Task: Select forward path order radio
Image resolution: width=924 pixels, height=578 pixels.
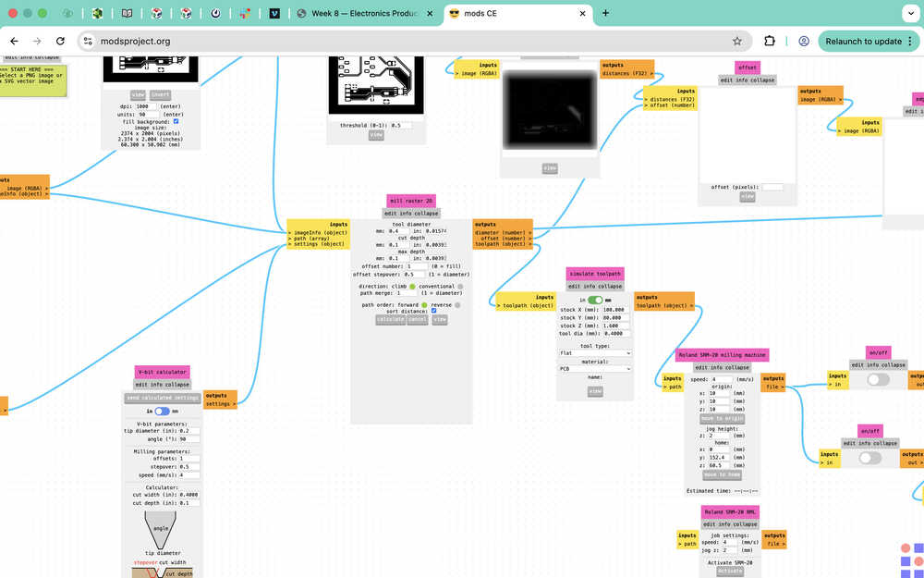Action: click(x=424, y=305)
